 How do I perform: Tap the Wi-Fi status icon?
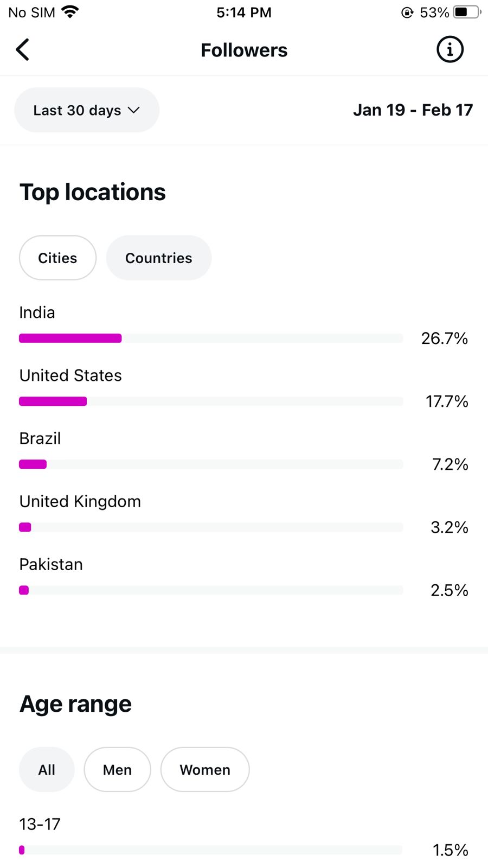70,12
